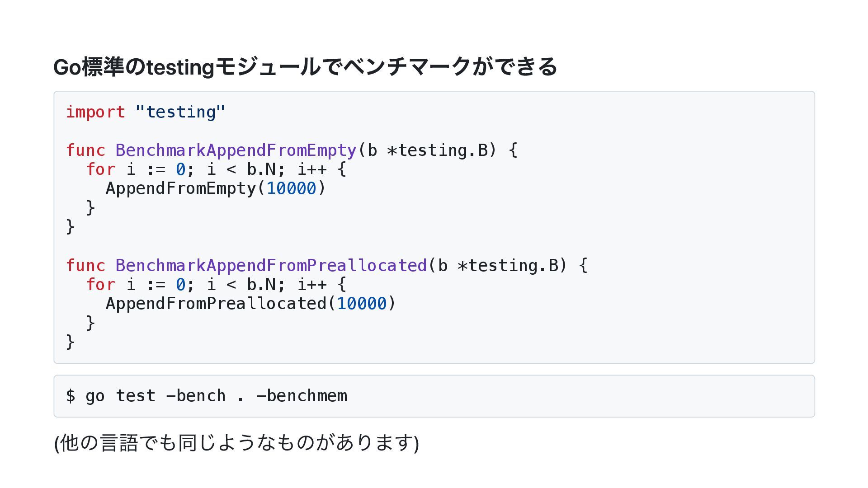Click the $ prompt in the shell command block
This screenshot has height=488, width=868.
click(71, 396)
